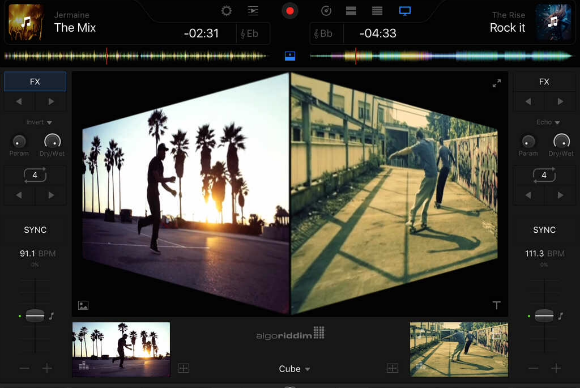Click the left deck Eb key indicator
Viewport: 580px width, 388px height.
click(x=250, y=34)
